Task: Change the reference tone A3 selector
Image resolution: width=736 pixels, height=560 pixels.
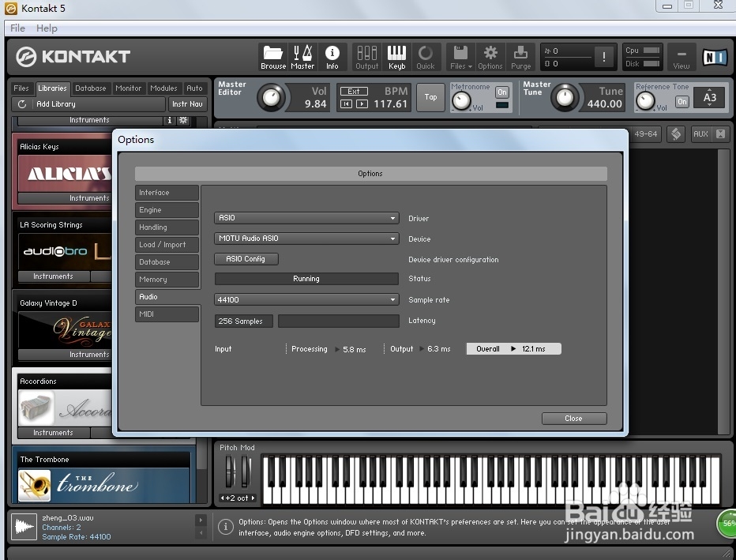Action: [709, 98]
